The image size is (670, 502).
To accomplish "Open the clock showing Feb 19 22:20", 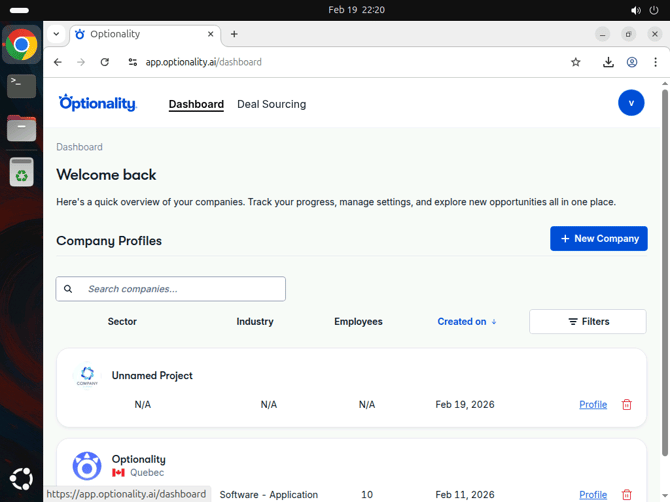I will [x=356, y=10].
